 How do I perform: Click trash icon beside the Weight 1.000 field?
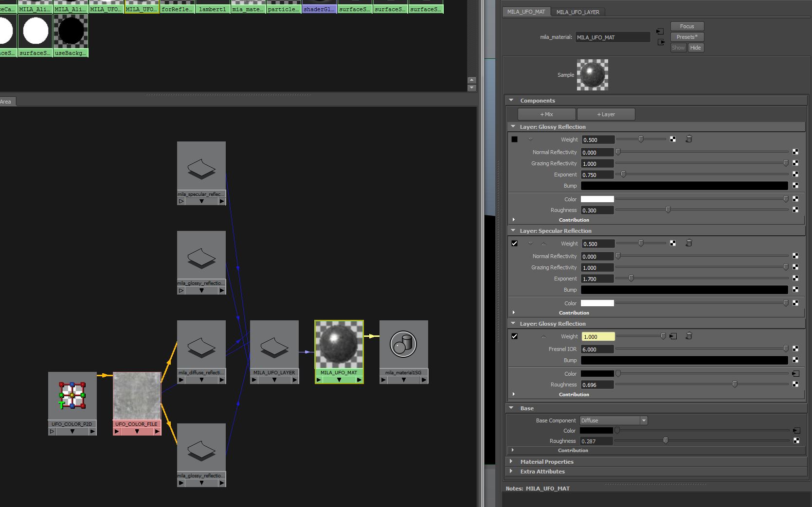coord(689,336)
